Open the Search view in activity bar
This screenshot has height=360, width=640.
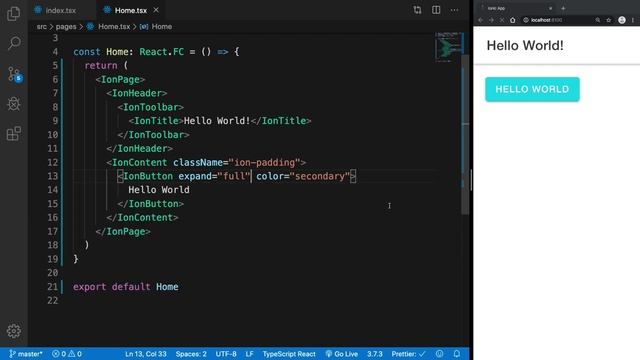(13, 43)
